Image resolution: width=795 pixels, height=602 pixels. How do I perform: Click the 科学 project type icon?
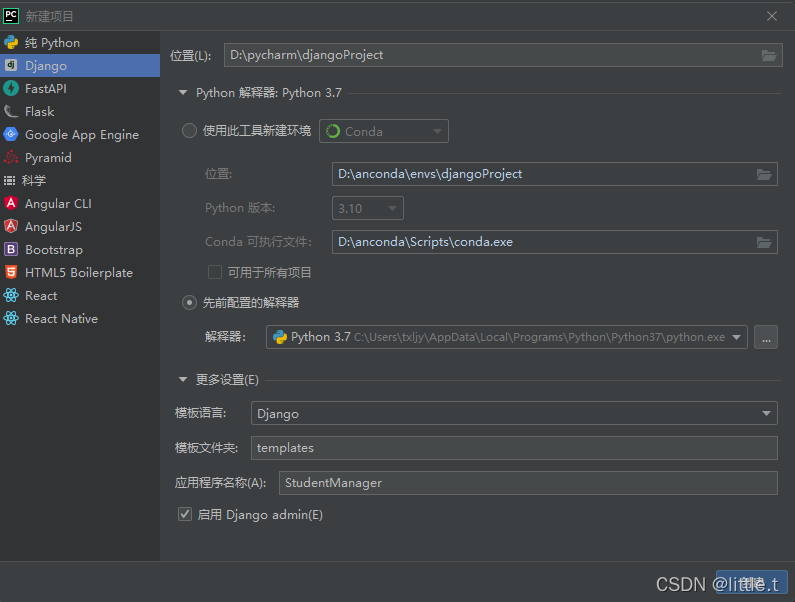pyautogui.click(x=10, y=181)
